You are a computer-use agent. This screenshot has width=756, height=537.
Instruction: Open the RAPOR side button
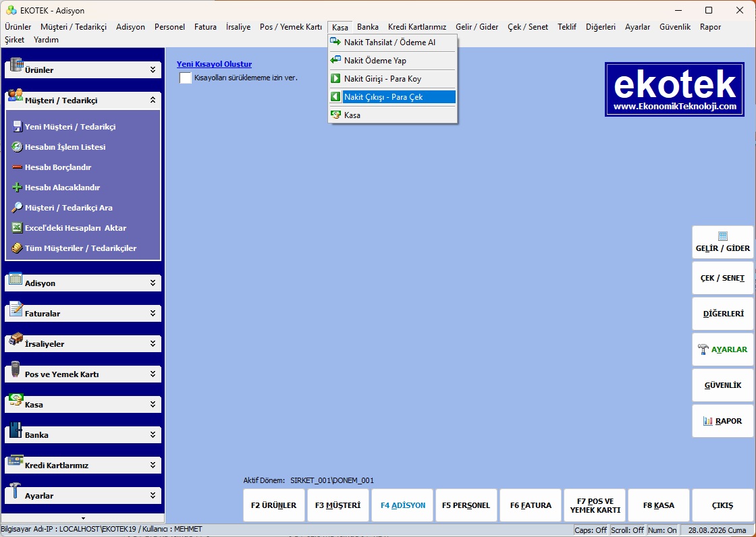tap(723, 421)
